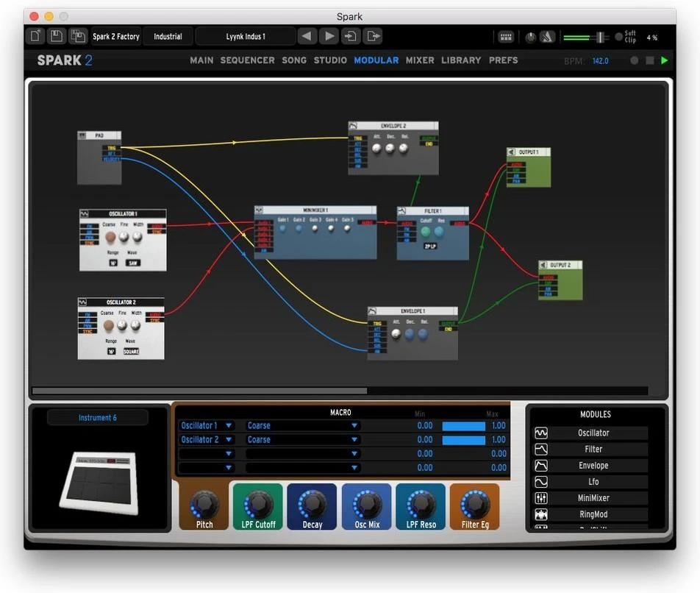
Task: Click the tempo knob icon beside metronome
Action: (x=530, y=38)
